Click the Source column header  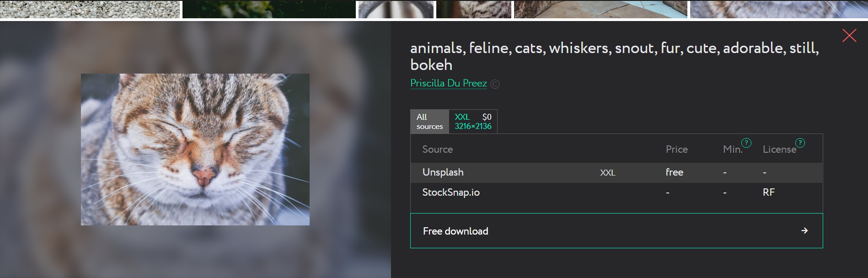click(x=438, y=150)
